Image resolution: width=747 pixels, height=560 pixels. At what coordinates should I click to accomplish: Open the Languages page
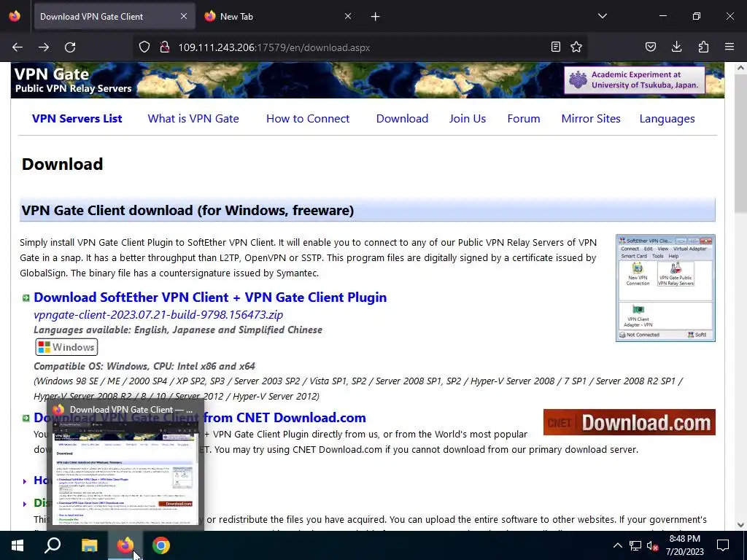667,119
